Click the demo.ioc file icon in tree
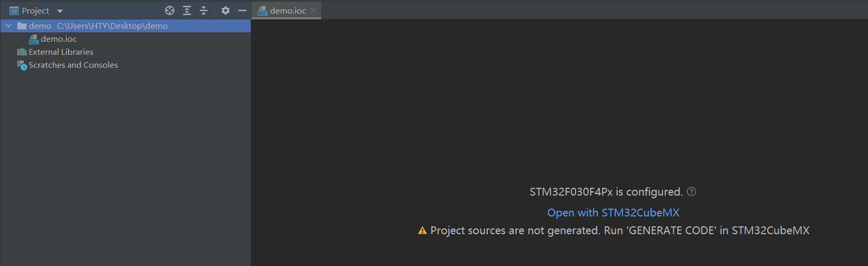 point(33,39)
